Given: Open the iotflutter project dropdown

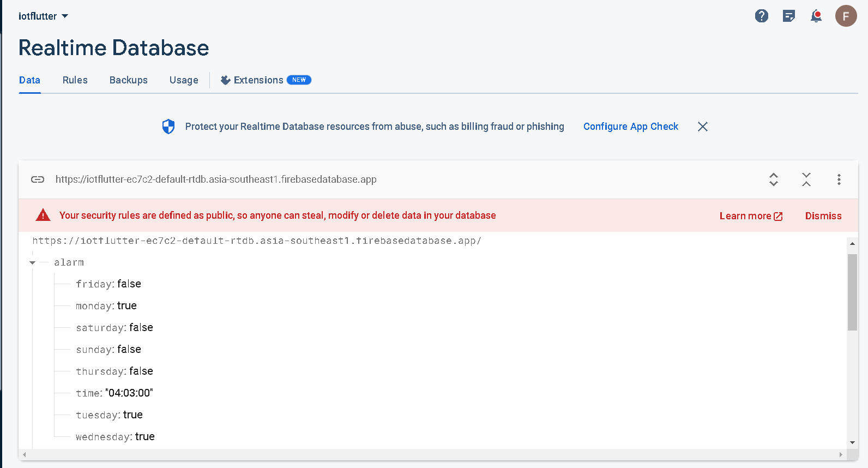Looking at the screenshot, I should [43, 16].
